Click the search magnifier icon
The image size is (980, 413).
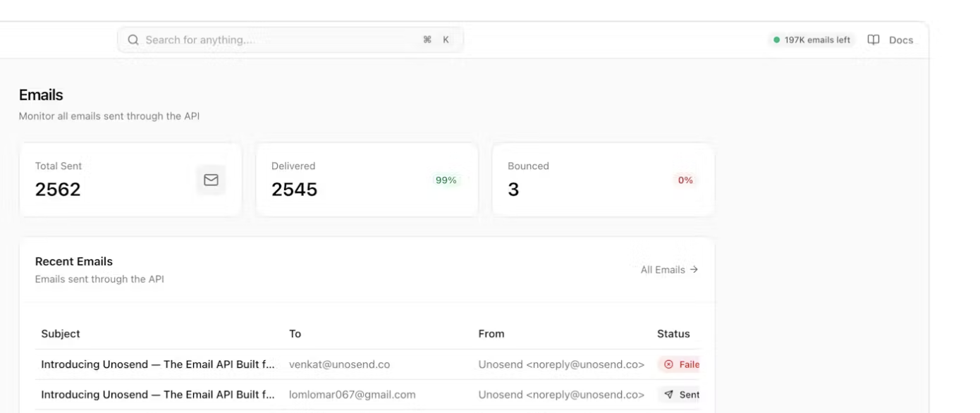pyautogui.click(x=133, y=40)
